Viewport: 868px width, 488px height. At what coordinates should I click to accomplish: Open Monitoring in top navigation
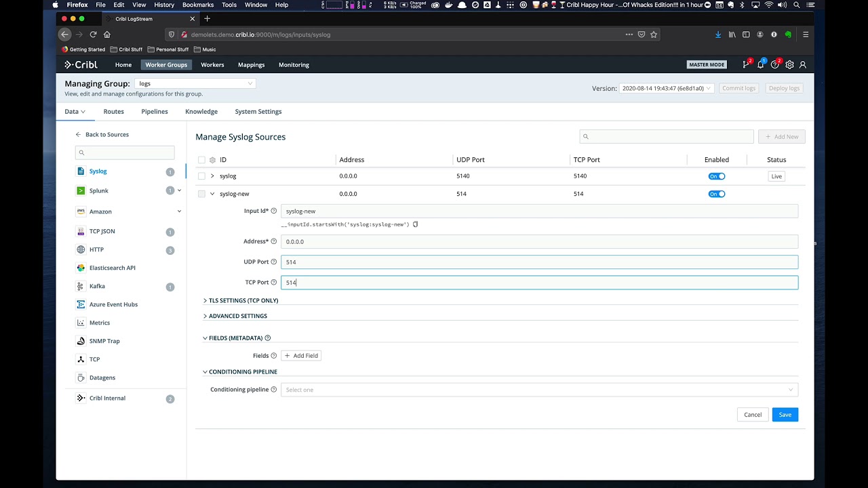coord(294,64)
